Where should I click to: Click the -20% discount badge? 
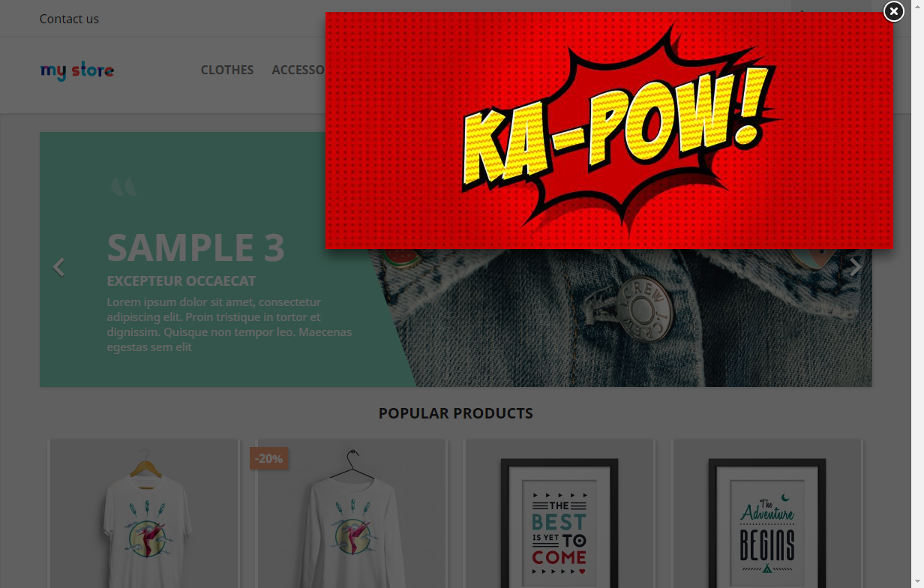[x=269, y=458]
